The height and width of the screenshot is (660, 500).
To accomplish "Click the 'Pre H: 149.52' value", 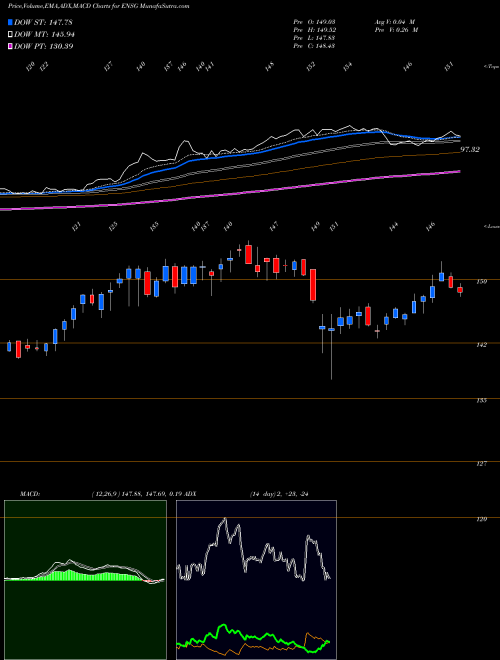I will (x=314, y=30).
